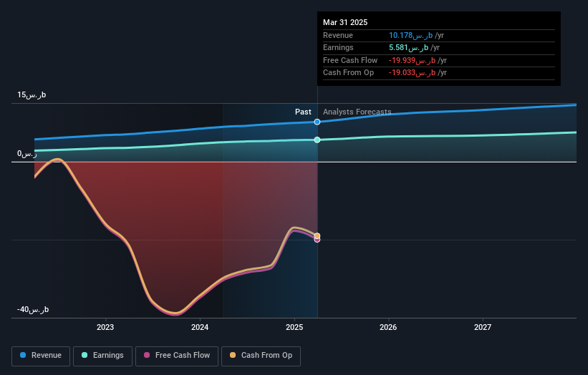
Task: Click the Mar 31 2025 tooltip date
Action: pyautogui.click(x=345, y=22)
